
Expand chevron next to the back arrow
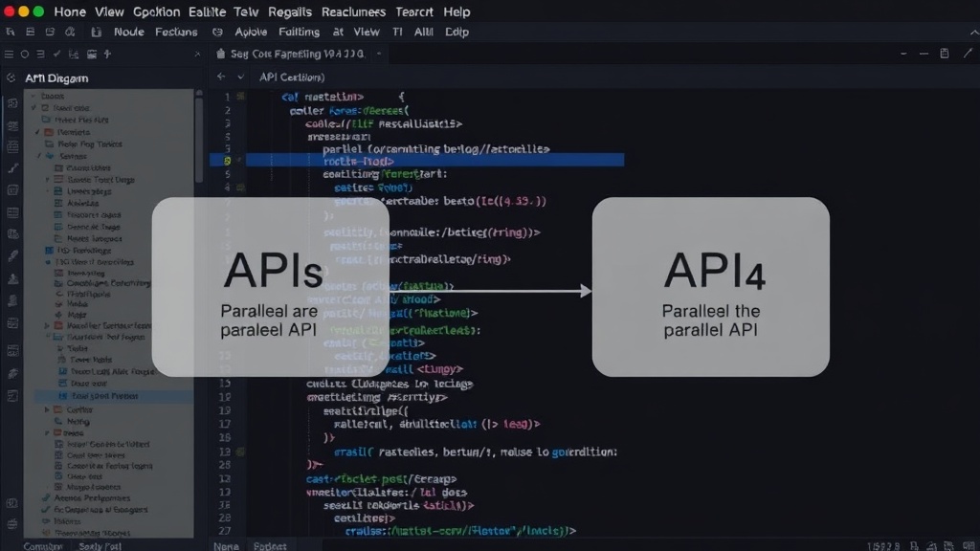tap(240, 77)
